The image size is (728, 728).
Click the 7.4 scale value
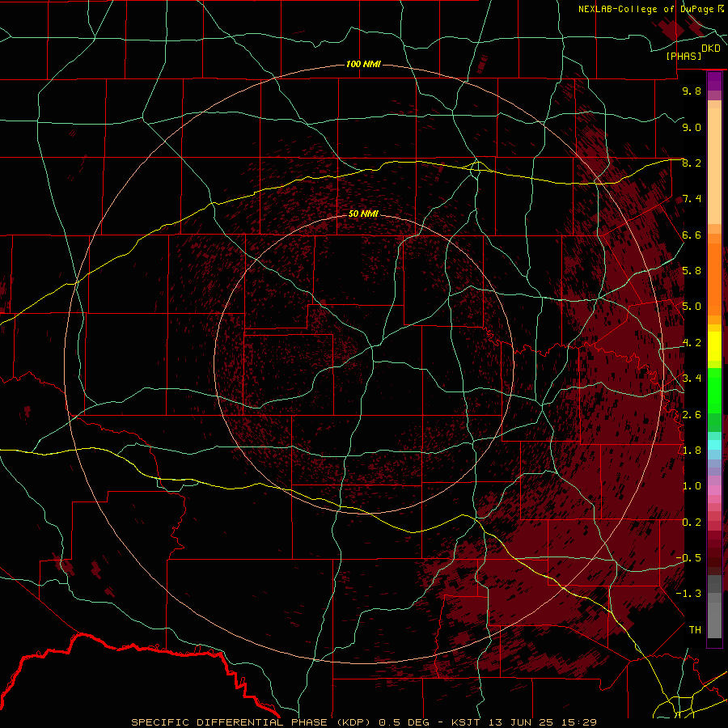(x=692, y=199)
